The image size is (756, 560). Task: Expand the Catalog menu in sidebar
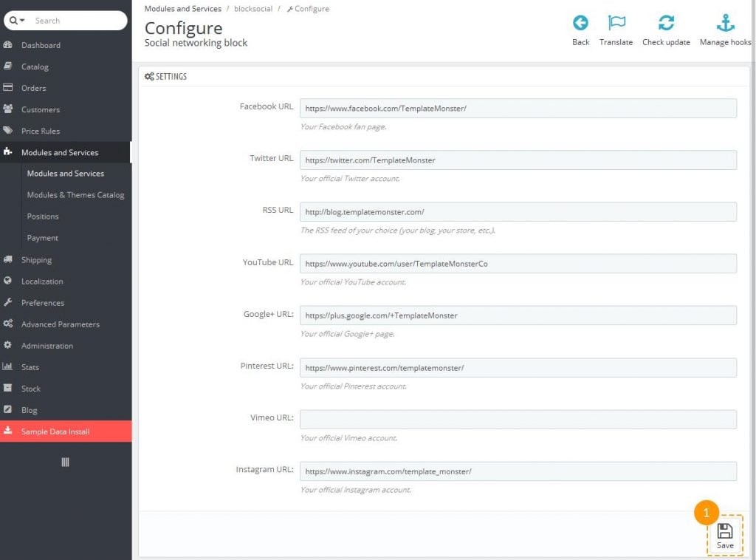(x=35, y=66)
